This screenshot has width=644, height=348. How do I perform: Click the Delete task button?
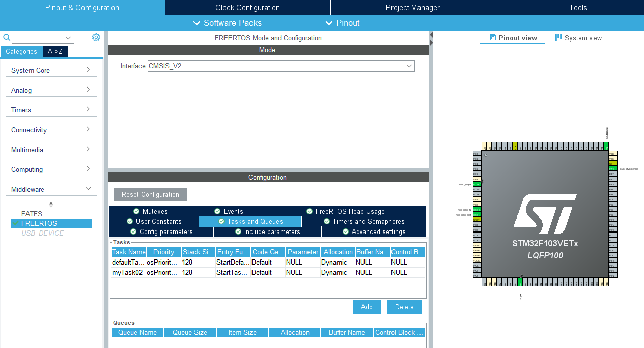404,307
